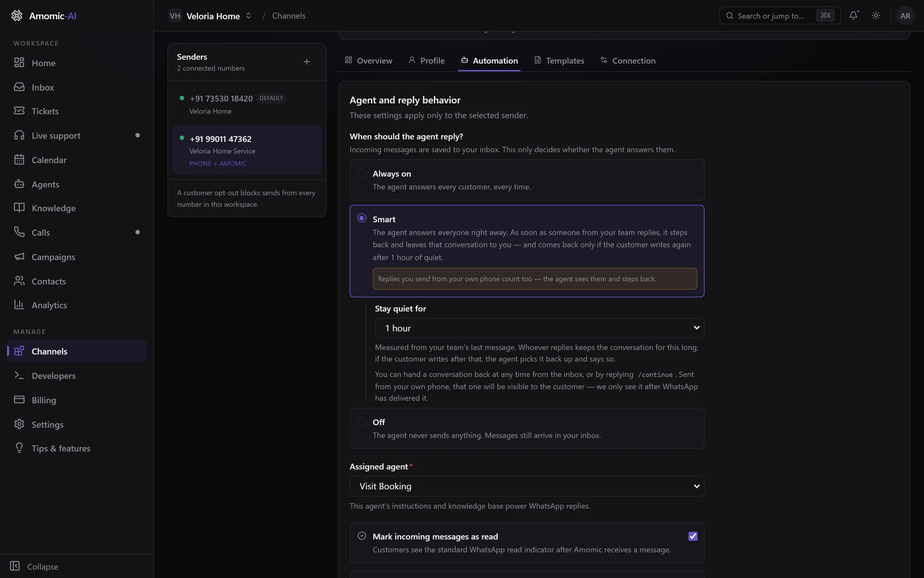Uncheck Mark incoming messages as read
Image resolution: width=924 pixels, height=578 pixels.
(x=693, y=536)
